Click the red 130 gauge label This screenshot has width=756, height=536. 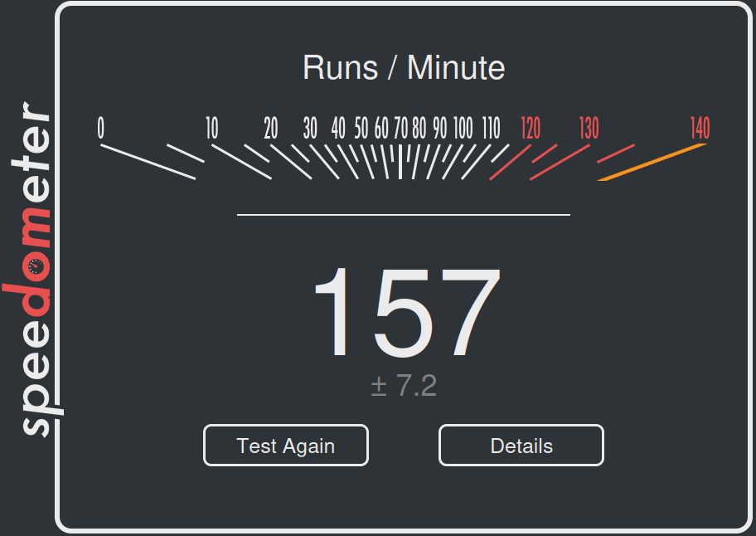tap(589, 129)
